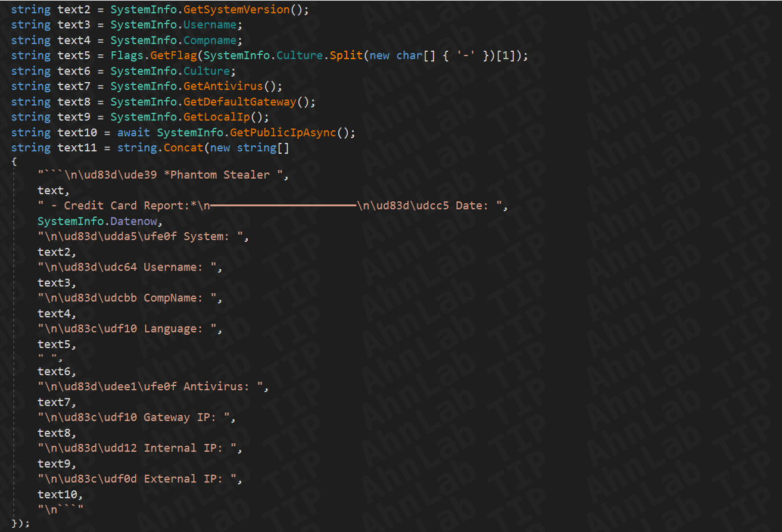The height and width of the screenshot is (532, 782).
Task: Select the Concat method name
Action: pyautogui.click(x=183, y=148)
